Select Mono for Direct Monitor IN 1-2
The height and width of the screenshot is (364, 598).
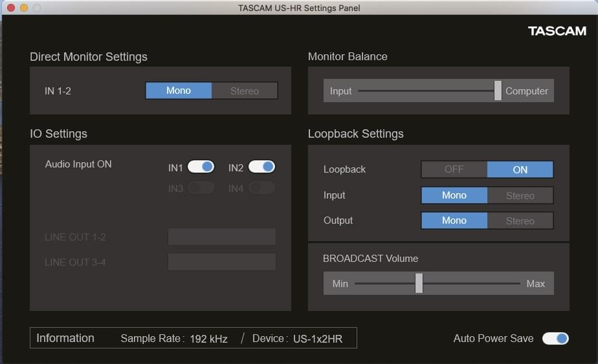point(179,91)
